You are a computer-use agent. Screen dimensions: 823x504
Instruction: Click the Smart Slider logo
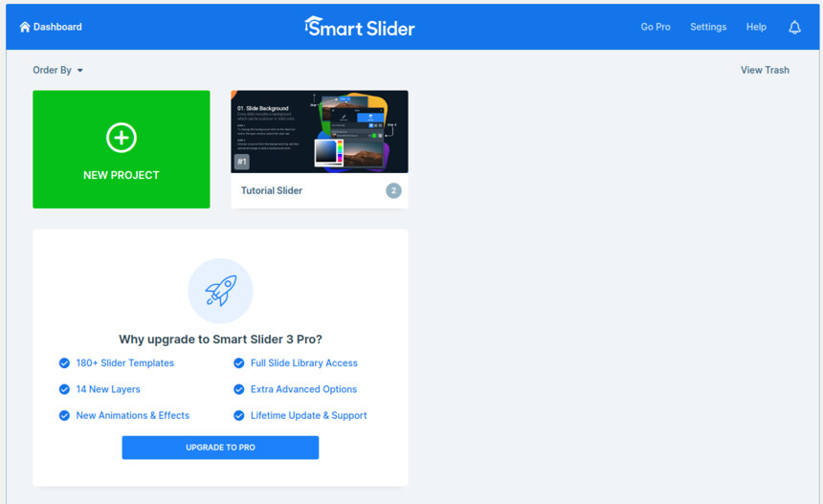(360, 27)
